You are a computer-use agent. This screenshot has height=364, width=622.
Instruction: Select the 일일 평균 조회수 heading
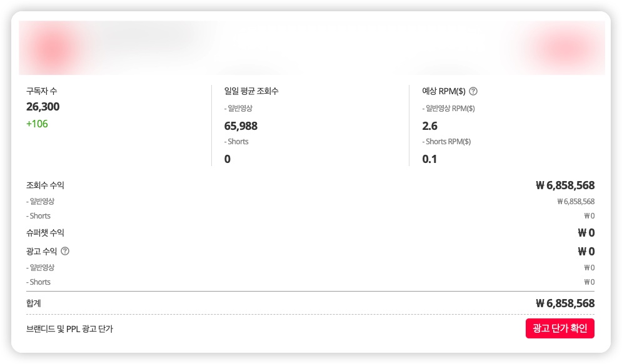[251, 91]
